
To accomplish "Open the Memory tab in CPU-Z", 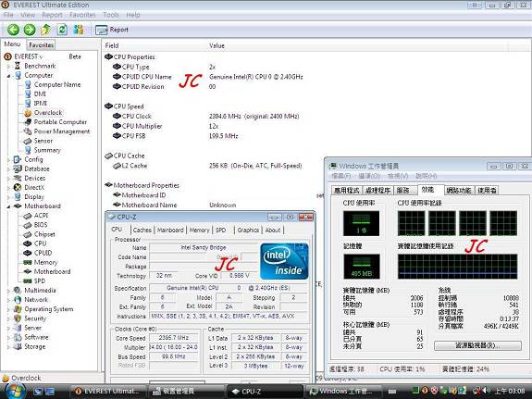I will click(x=199, y=230).
